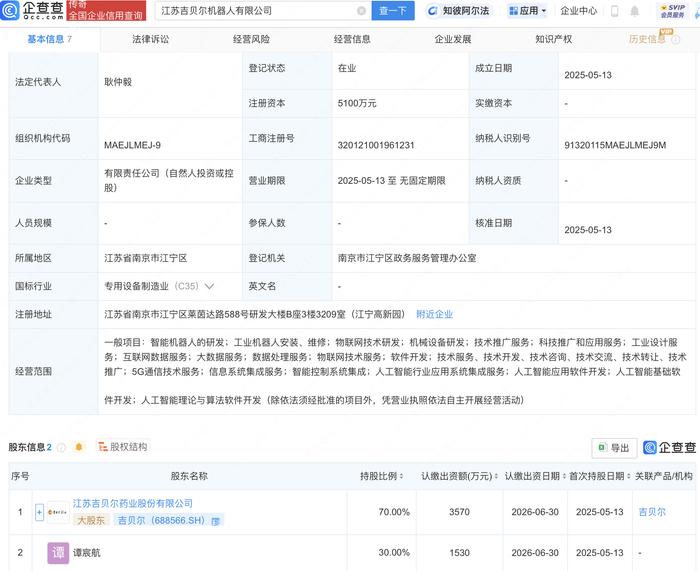
Task: Switch to 企业发展 tab
Action: [x=453, y=39]
